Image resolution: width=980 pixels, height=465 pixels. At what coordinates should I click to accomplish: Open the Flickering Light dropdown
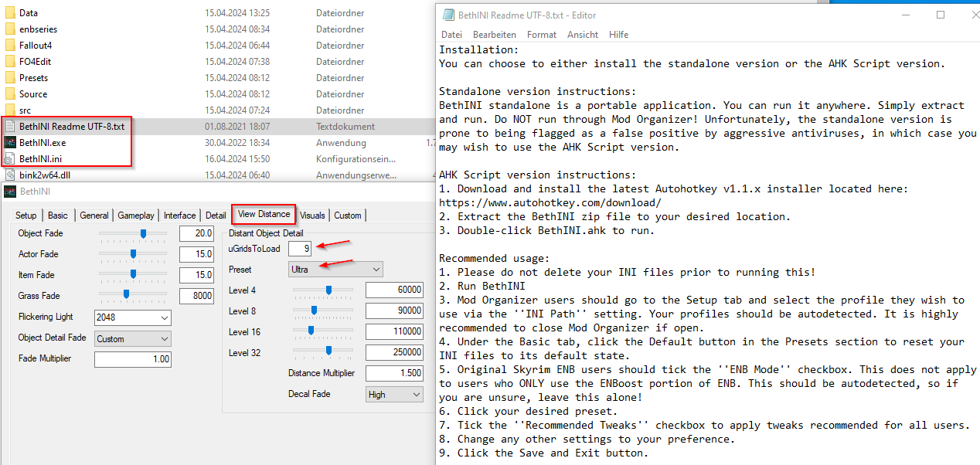pyautogui.click(x=133, y=317)
